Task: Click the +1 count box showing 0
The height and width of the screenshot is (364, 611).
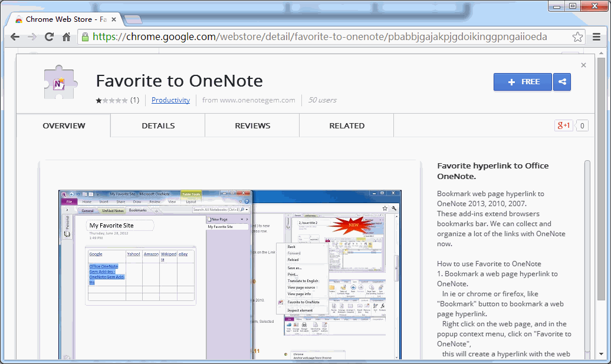Action: click(582, 125)
